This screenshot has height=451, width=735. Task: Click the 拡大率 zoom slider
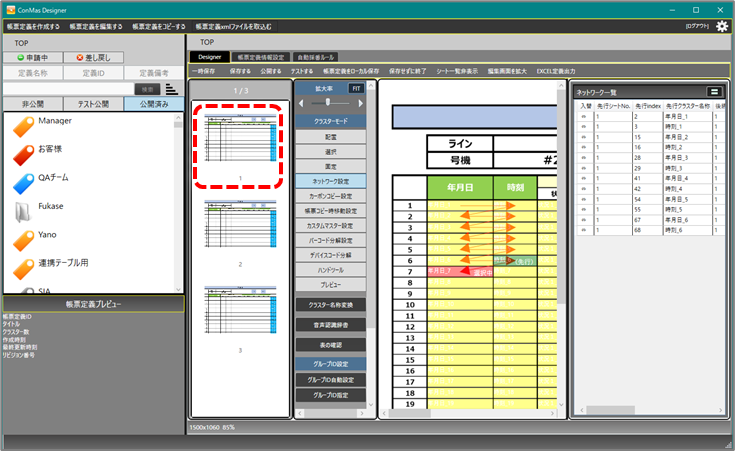331,103
